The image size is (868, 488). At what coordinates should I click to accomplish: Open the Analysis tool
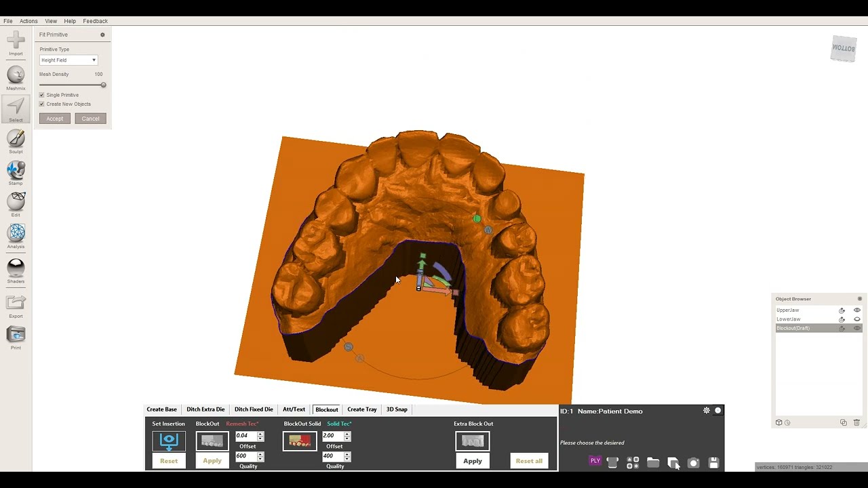click(16, 237)
